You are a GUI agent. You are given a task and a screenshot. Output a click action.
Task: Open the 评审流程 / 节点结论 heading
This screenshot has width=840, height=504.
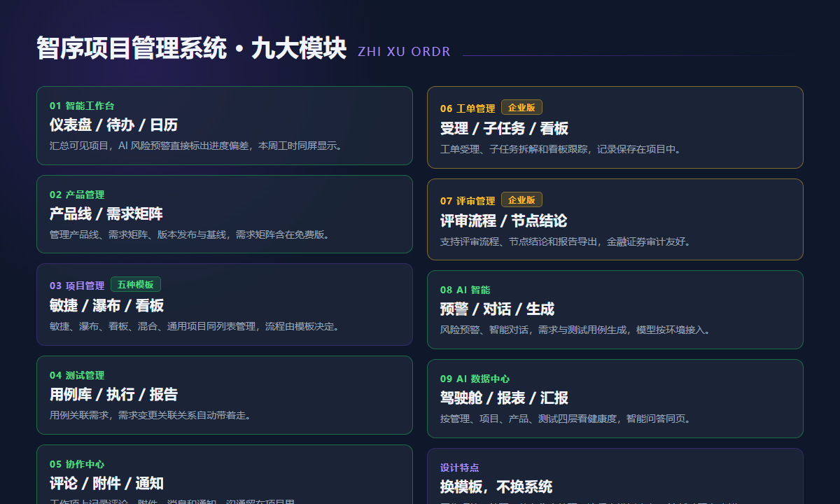tap(504, 220)
